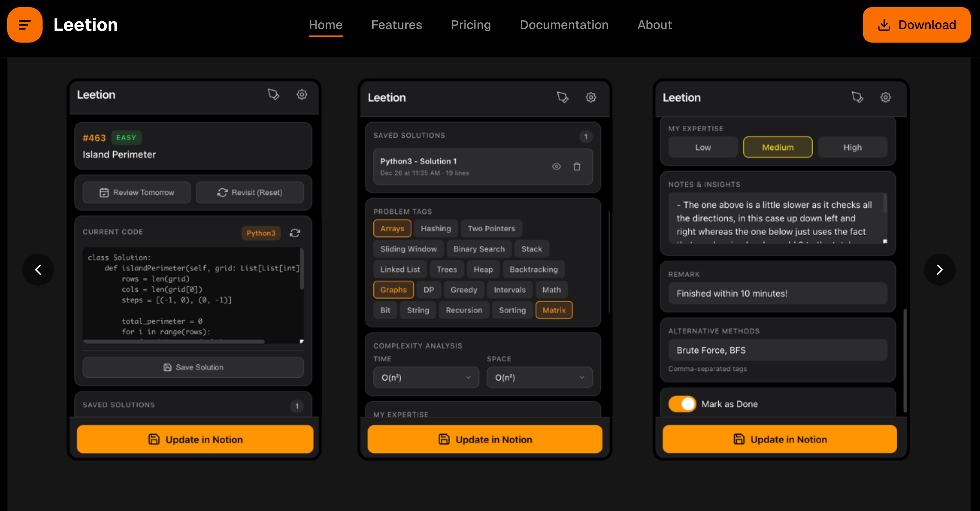Click the Review Tomorrow button
This screenshot has height=511, width=980.
[137, 193]
